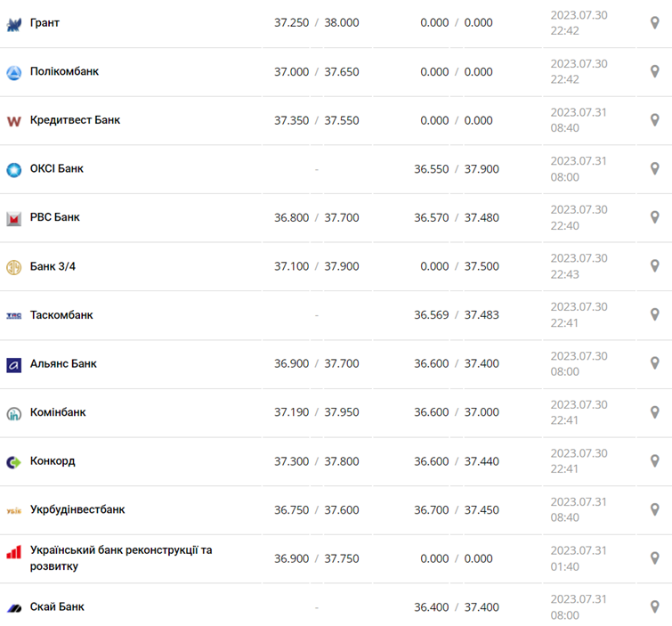Open Кредитвест Банк bank page
The height and width of the screenshot is (626, 672).
pyautogui.click(x=75, y=120)
